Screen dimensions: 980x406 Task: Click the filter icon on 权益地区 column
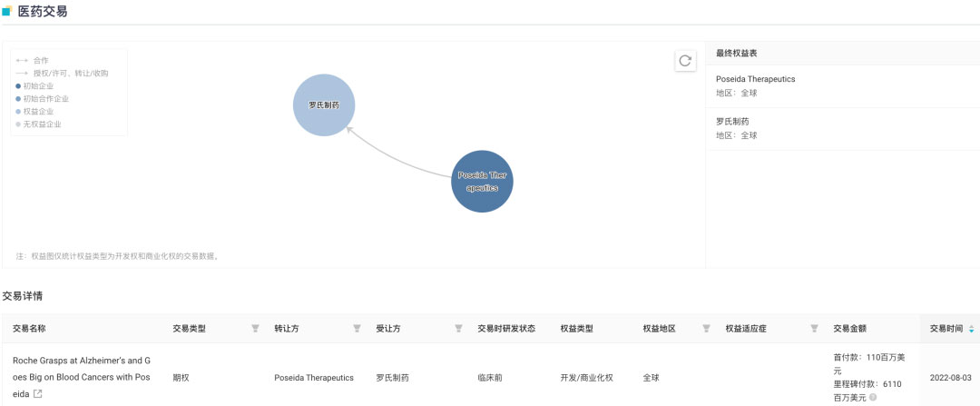pyautogui.click(x=706, y=329)
